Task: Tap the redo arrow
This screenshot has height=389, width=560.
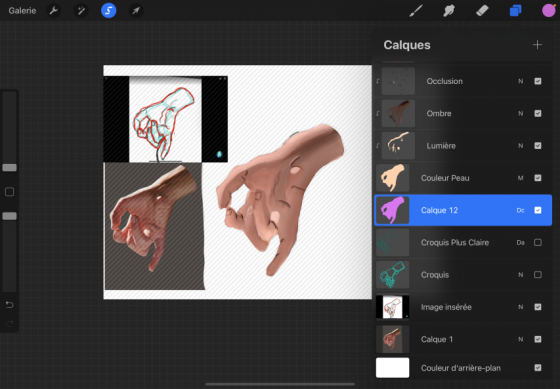Action: [10, 324]
